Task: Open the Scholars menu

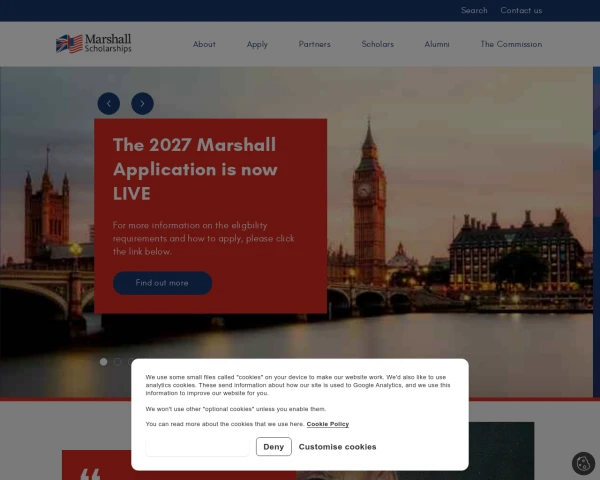Action: coord(378,44)
